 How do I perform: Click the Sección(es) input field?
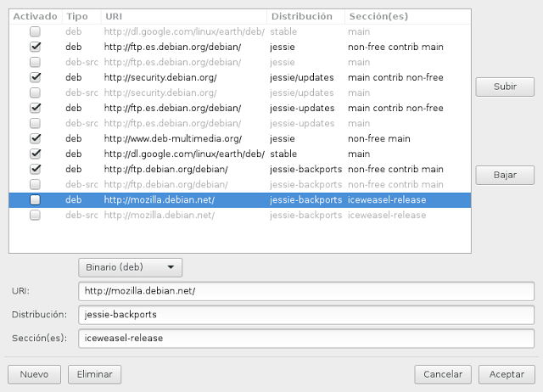click(305, 339)
